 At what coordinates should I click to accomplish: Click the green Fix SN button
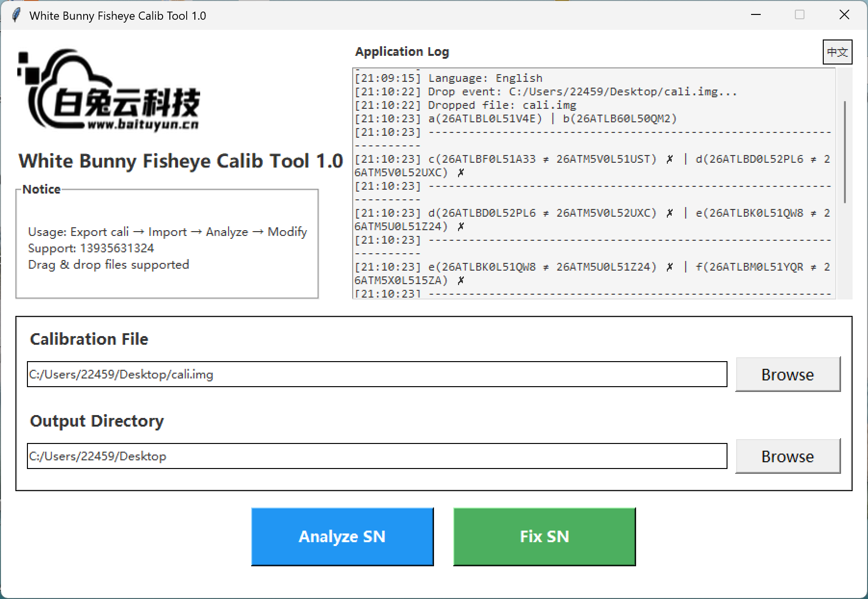click(x=544, y=536)
